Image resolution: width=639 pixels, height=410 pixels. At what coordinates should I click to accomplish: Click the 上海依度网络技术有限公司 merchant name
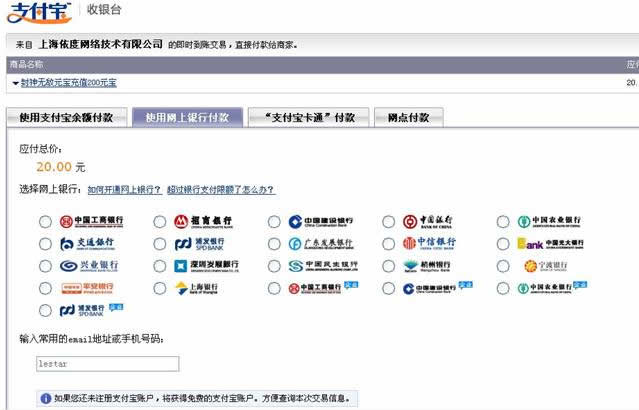tap(100, 44)
